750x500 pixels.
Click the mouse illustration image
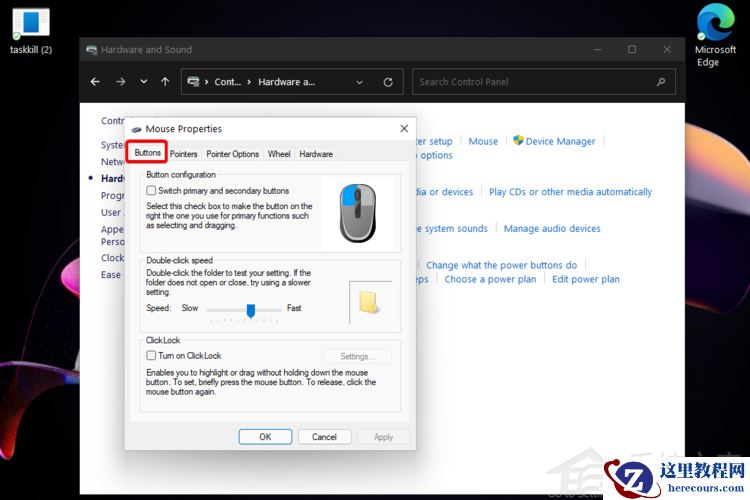pyautogui.click(x=358, y=213)
